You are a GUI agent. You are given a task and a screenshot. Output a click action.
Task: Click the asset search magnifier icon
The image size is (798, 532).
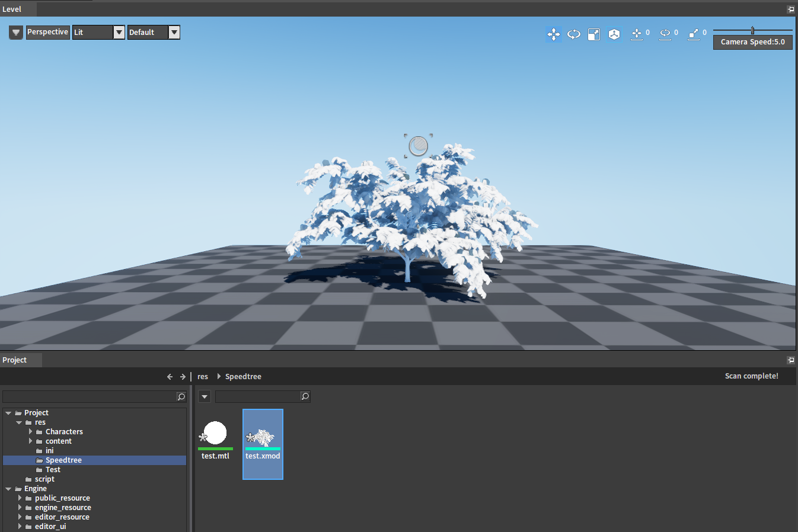pyautogui.click(x=305, y=396)
